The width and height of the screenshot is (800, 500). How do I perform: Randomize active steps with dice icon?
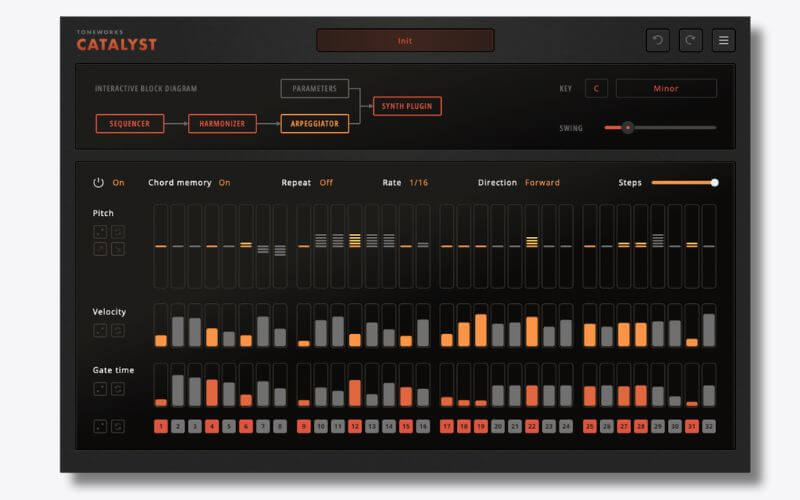click(101, 426)
